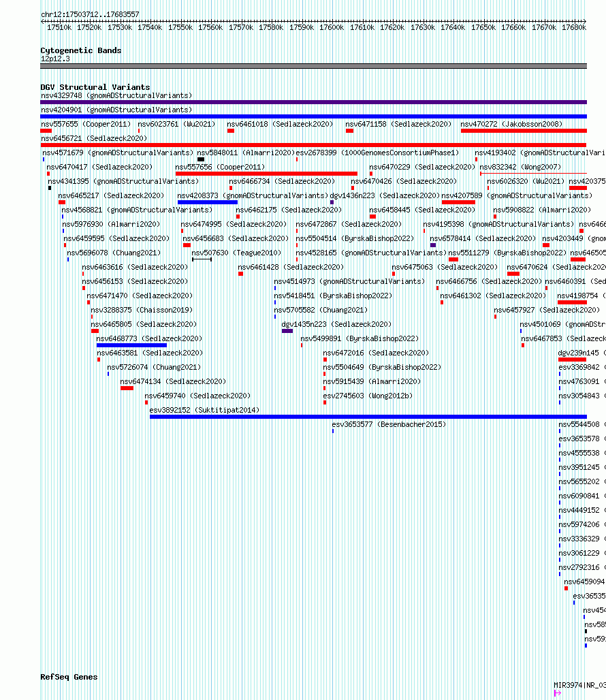Open nsv6023761 (Wu2021) variant
Image resolution: width=606 pixels, height=700 pixels.
tap(176, 124)
